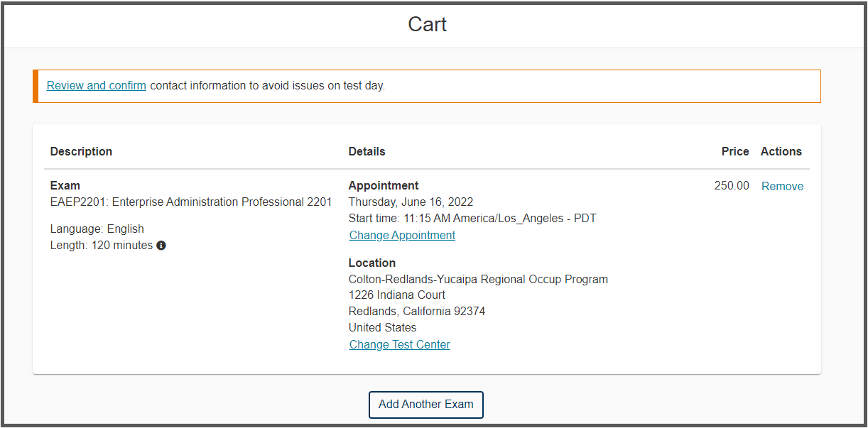Image resolution: width=868 pixels, height=428 pixels.
Task: Click the Cart page heading
Action: click(427, 25)
